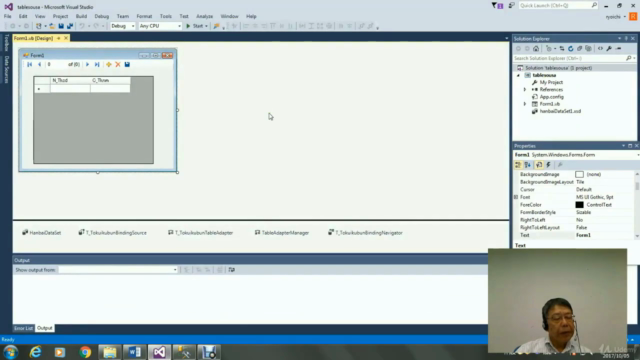Select T_TokuikubunBindingNavigator in the component tray
The image size is (640, 360).
pos(365,233)
